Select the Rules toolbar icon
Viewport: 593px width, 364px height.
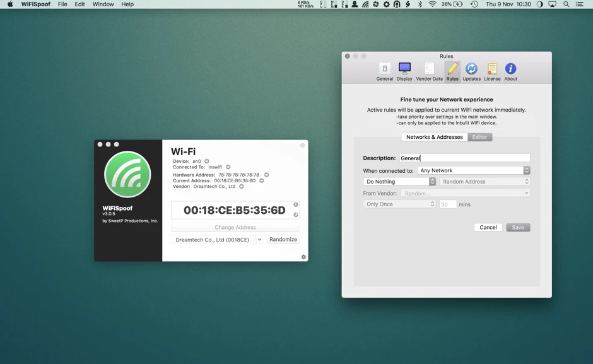pos(452,72)
